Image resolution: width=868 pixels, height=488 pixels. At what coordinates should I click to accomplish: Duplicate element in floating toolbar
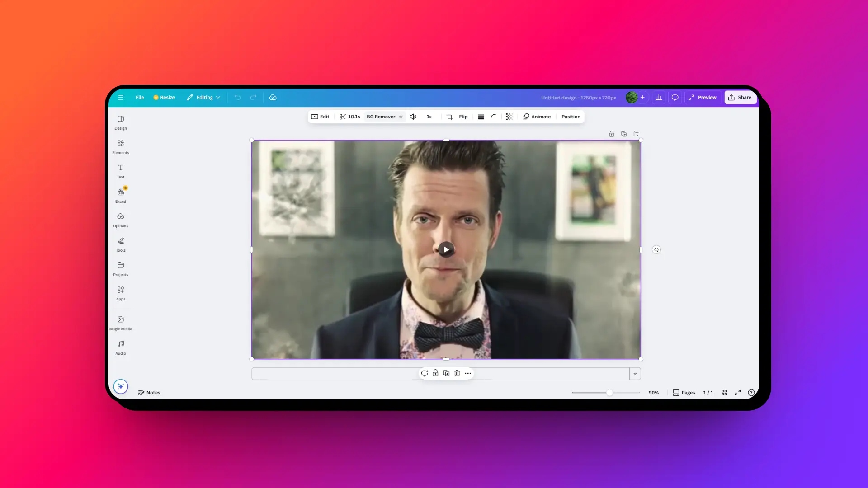pos(446,373)
